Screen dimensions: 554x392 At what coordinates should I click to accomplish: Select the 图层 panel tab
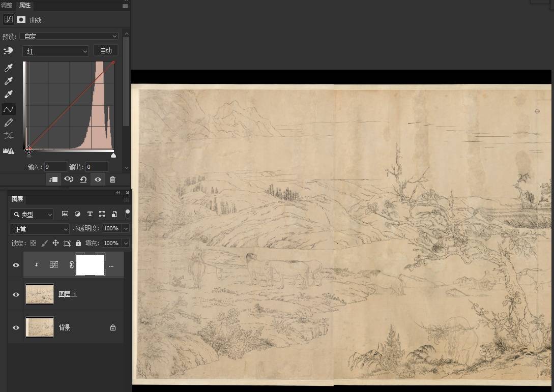(x=17, y=199)
